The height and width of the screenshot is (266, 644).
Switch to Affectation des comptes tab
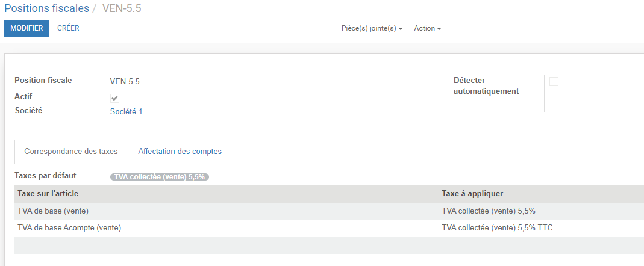[x=180, y=152]
